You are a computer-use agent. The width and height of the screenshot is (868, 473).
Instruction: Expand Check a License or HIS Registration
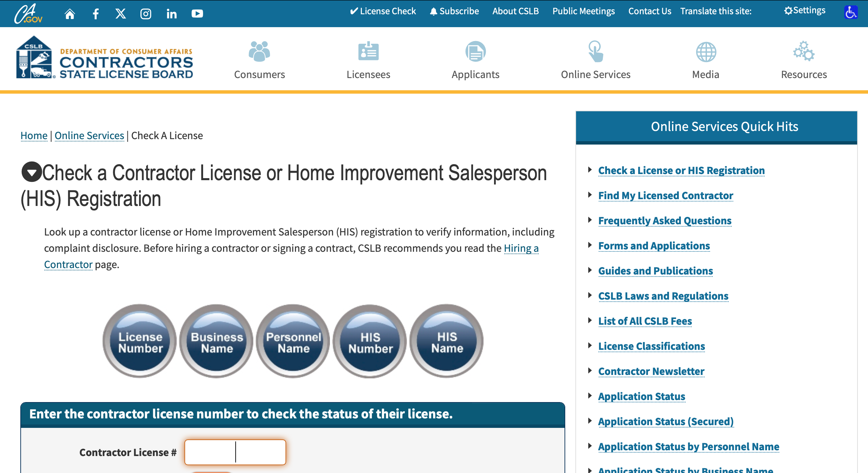pyautogui.click(x=681, y=170)
